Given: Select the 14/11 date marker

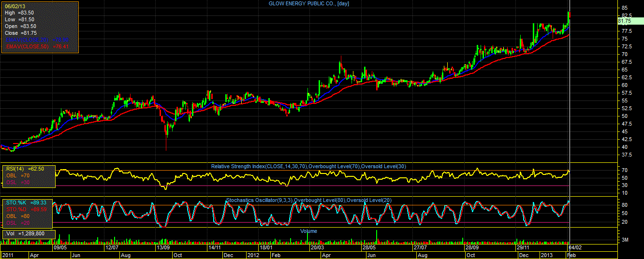Looking at the screenshot, I should pyautogui.click(x=214, y=247).
